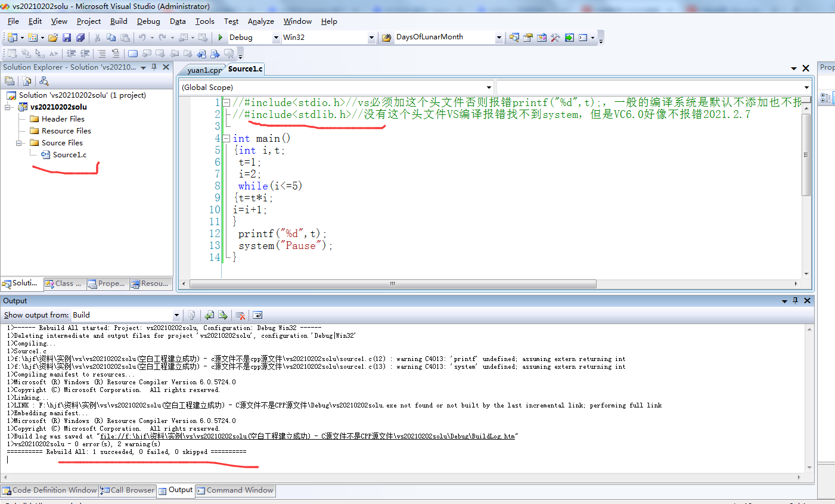Screen dimensions: 835x504
Task: Start debugging with the green Run arrow
Action: coord(221,37)
